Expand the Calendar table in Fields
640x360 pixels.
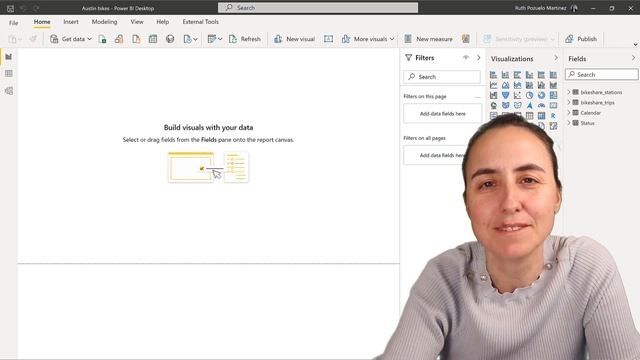point(569,113)
